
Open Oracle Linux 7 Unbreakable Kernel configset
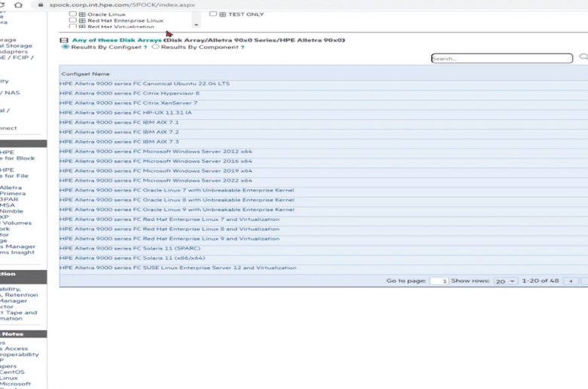tap(176, 191)
